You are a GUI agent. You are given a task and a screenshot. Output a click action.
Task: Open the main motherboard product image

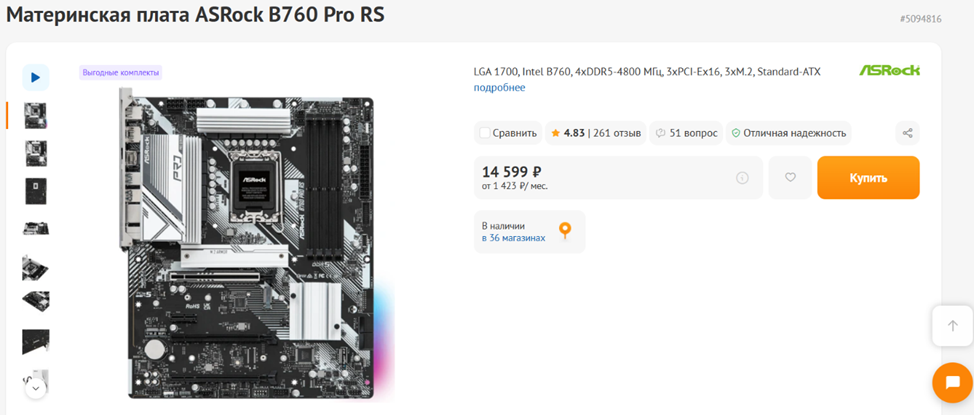(250, 245)
